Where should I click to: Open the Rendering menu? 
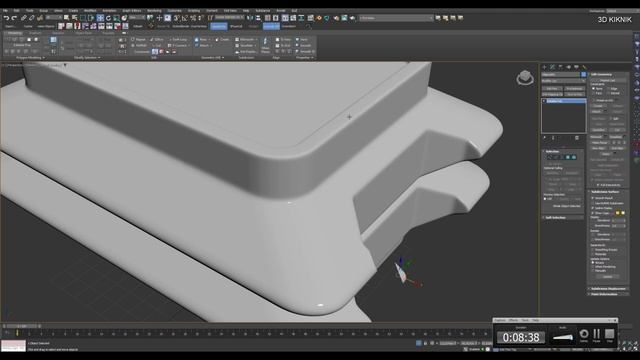pos(154,11)
